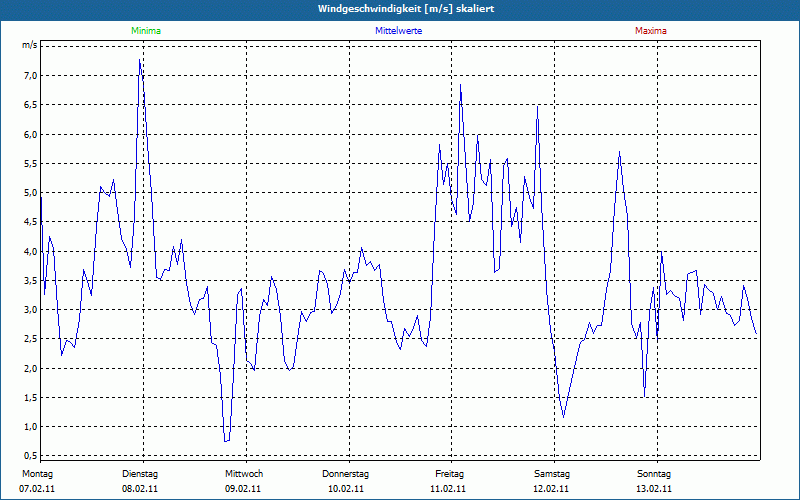The width and height of the screenshot is (800, 500).
Task: Click the Donnerstag day label
Action: pos(345,474)
